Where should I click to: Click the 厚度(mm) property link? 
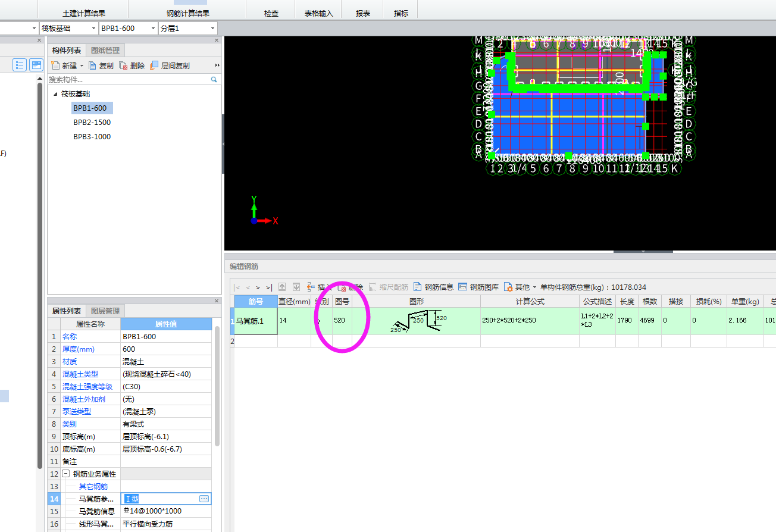(x=79, y=349)
